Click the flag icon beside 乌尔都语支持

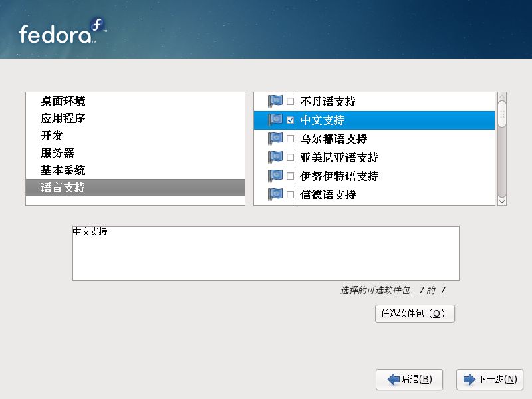click(275, 138)
